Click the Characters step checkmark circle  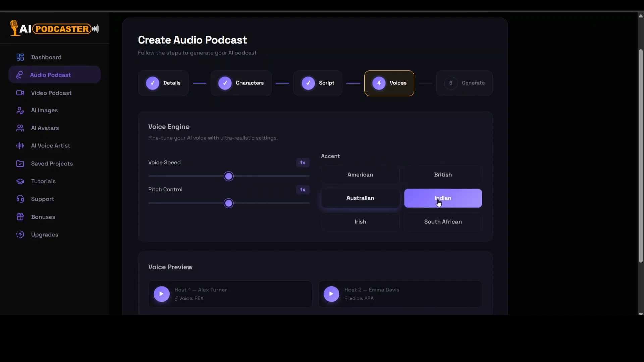pyautogui.click(x=225, y=83)
